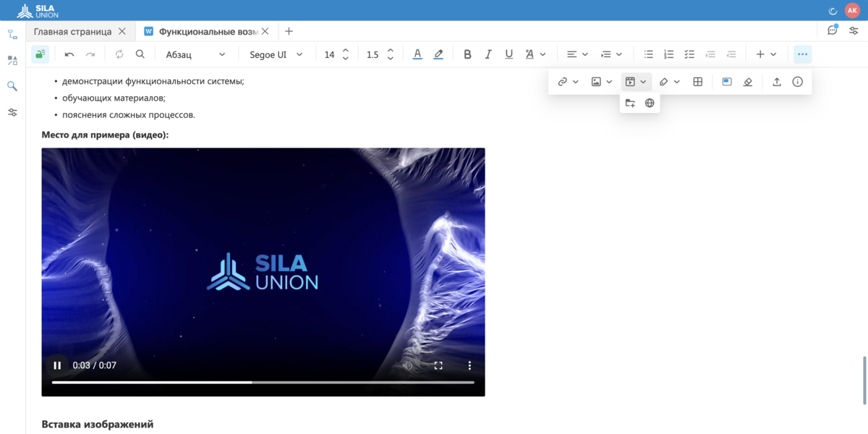Insert a table
This screenshot has height=434, width=868.
pos(698,82)
